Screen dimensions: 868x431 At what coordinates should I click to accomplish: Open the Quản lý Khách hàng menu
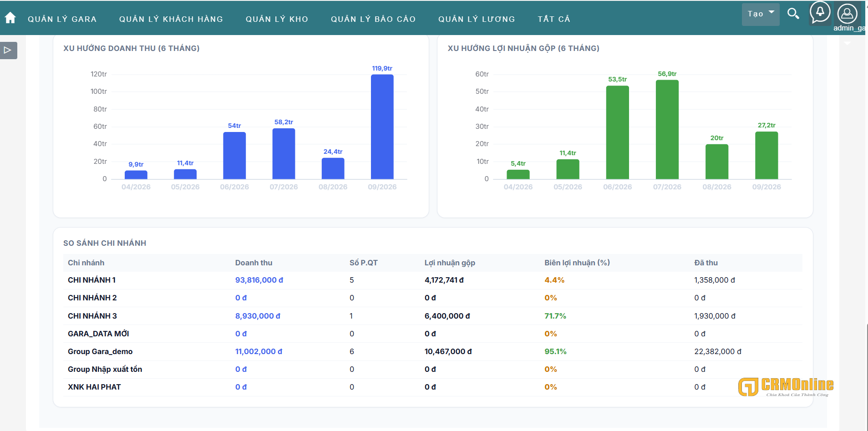pos(171,19)
